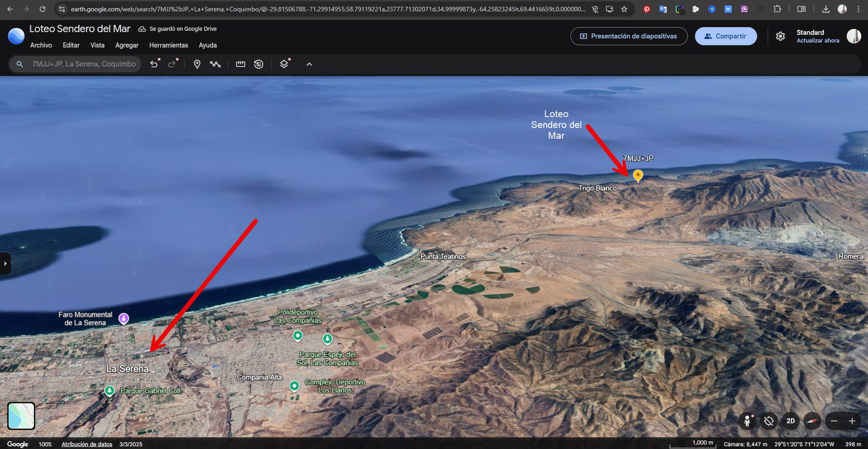The height and width of the screenshot is (449, 868).
Task: Expand the left side panel
Action: (x=5, y=264)
